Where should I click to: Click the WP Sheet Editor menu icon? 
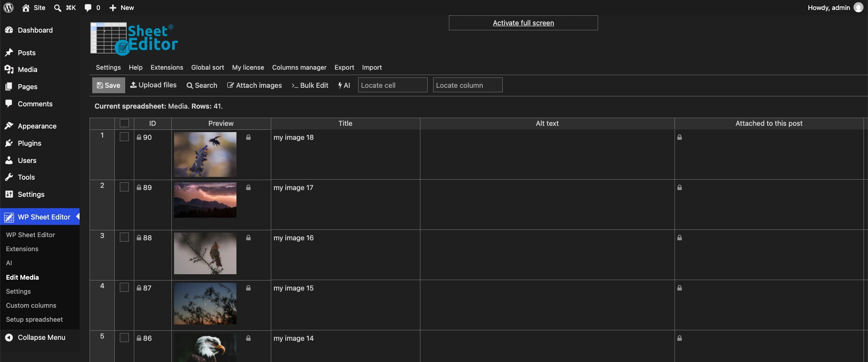pos(9,217)
